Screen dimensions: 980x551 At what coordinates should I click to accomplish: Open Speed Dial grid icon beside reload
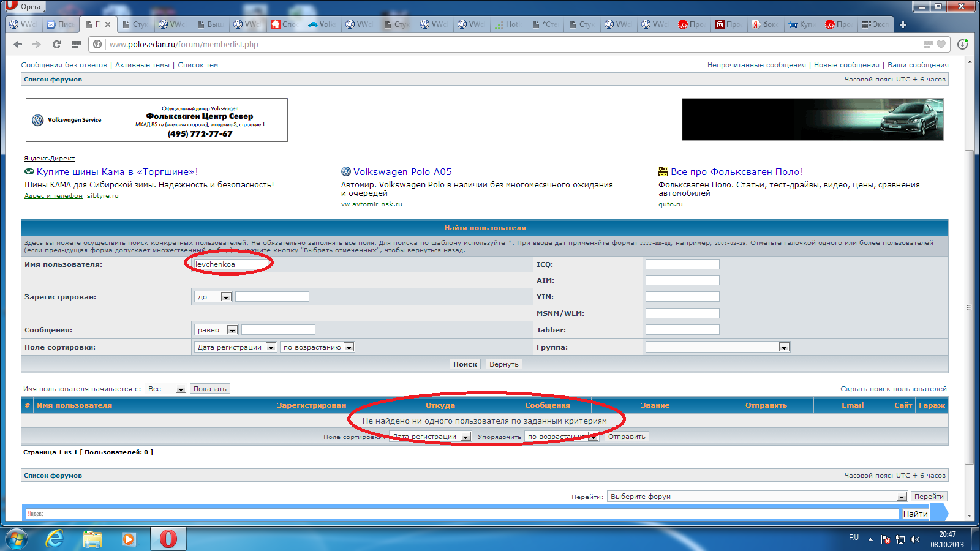76,44
